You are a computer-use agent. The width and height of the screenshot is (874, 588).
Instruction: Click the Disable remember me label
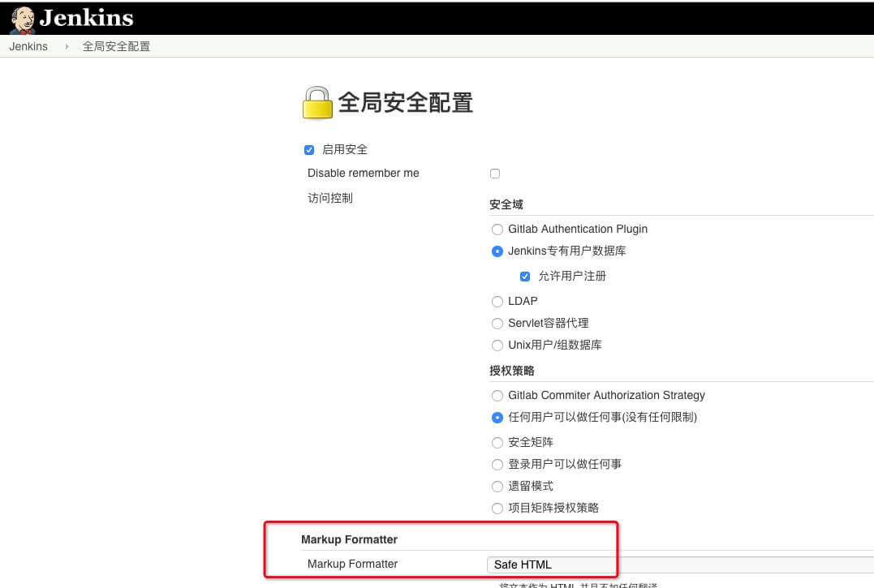click(x=363, y=173)
